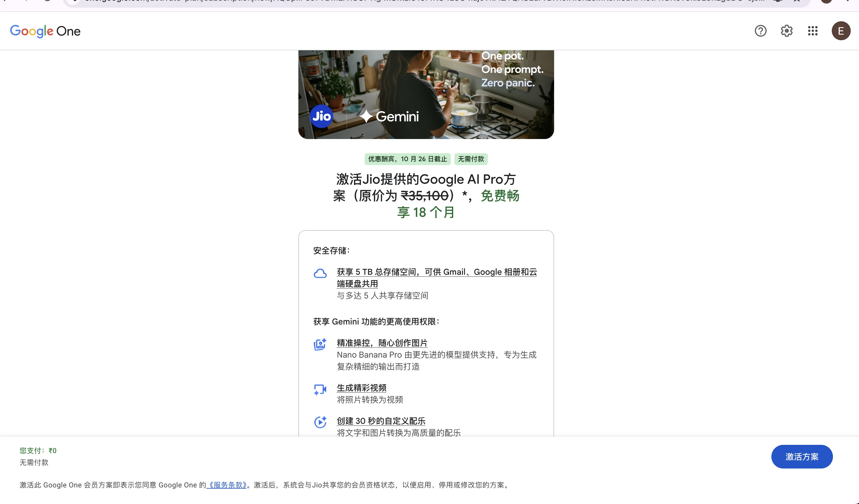Click the 安全存储 section heading
The height and width of the screenshot is (504, 859).
331,251
